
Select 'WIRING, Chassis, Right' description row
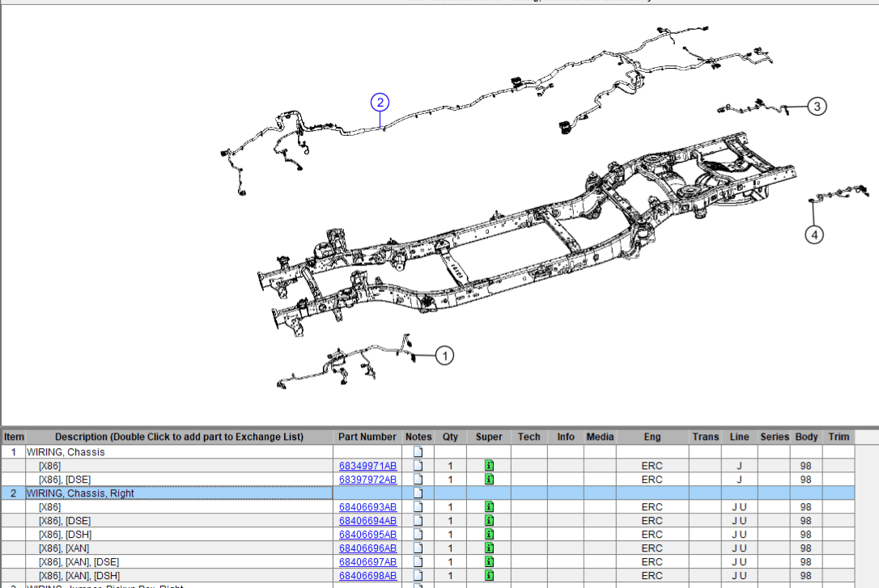point(180,493)
